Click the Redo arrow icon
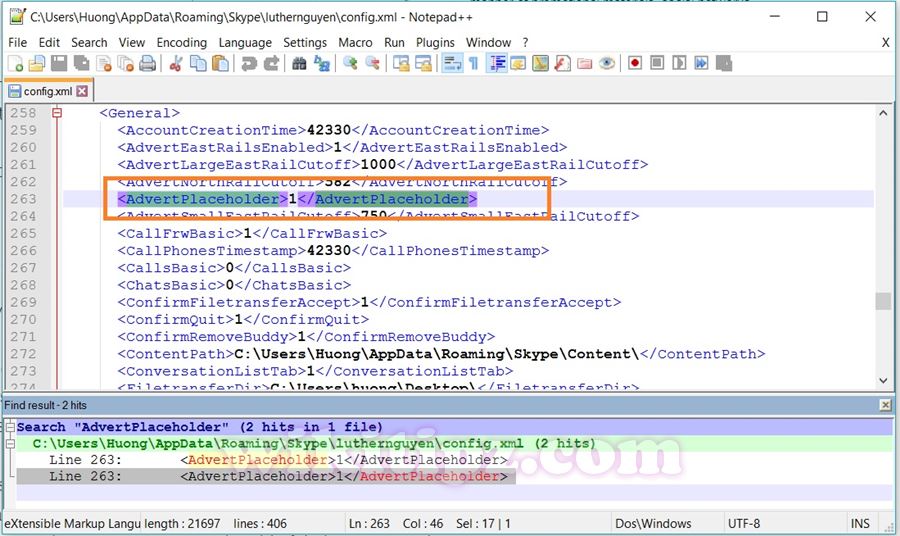The width and height of the screenshot is (900, 536). (271, 63)
